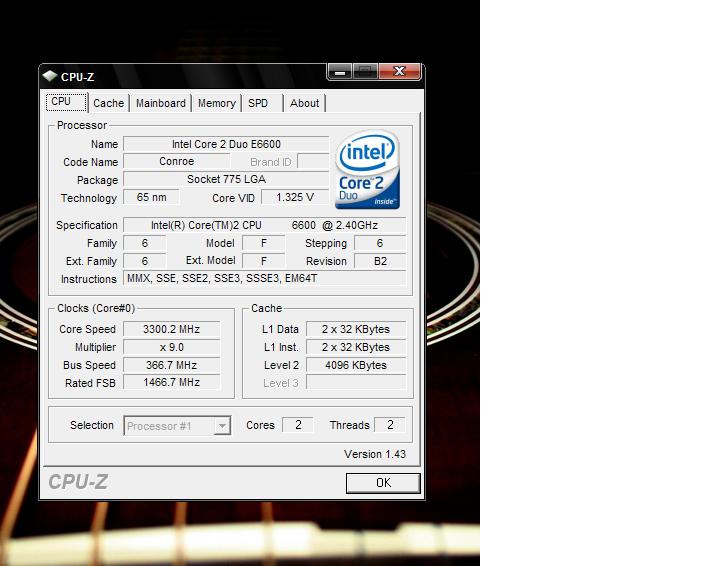Open the About tab
The height and width of the screenshot is (566, 720).
pos(304,103)
